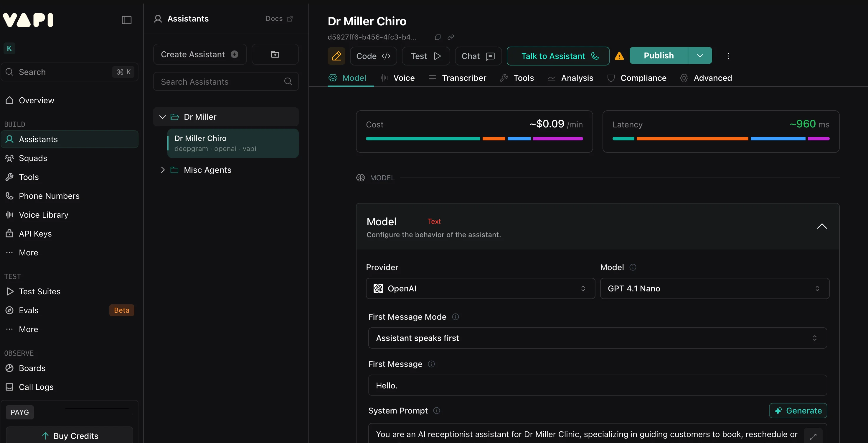Open the new folder icon button
Viewport: 868px width, 443px height.
tap(275, 54)
